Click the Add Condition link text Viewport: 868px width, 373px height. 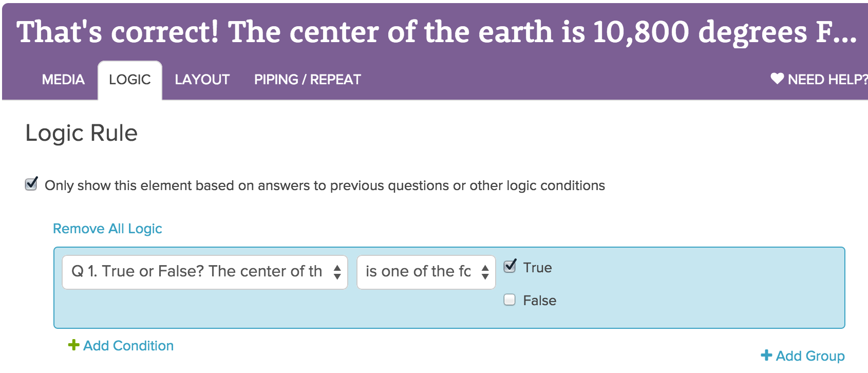(128, 346)
